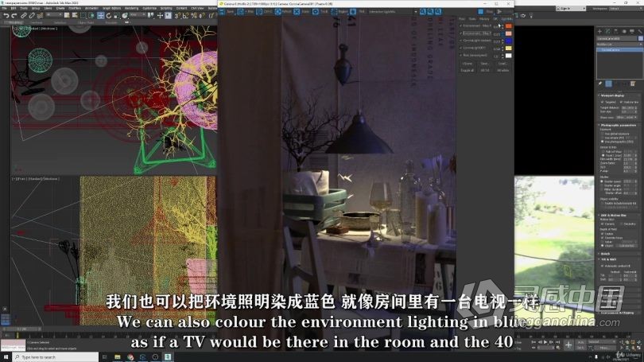Open reference coordinate system dropdown

138,14
